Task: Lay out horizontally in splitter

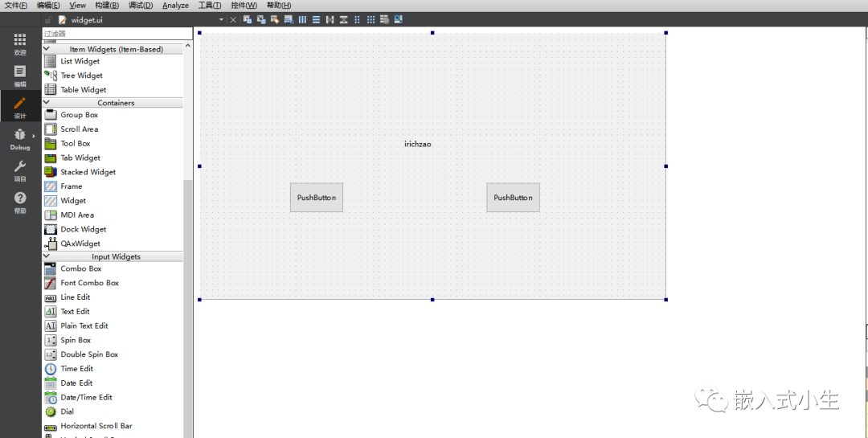Action: [x=330, y=19]
